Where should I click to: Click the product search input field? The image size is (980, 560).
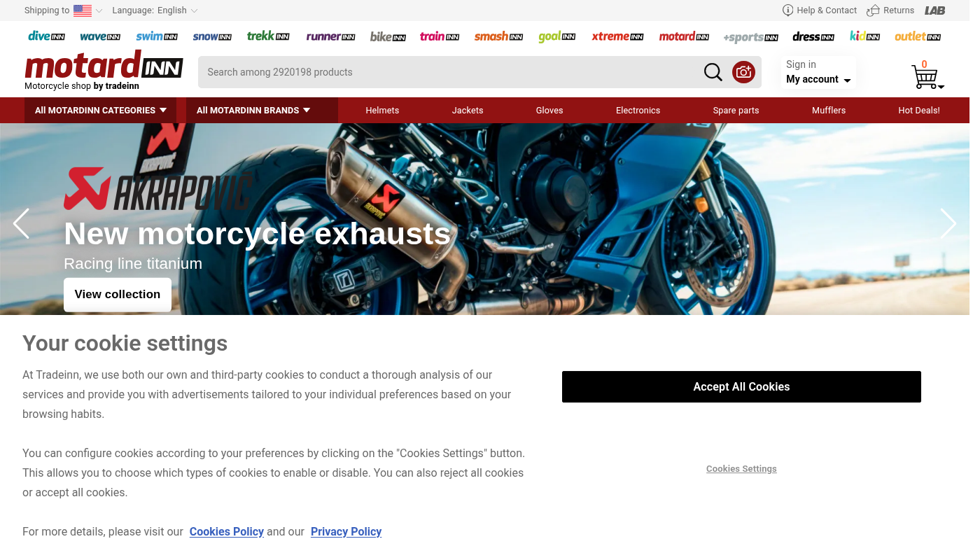click(x=448, y=72)
